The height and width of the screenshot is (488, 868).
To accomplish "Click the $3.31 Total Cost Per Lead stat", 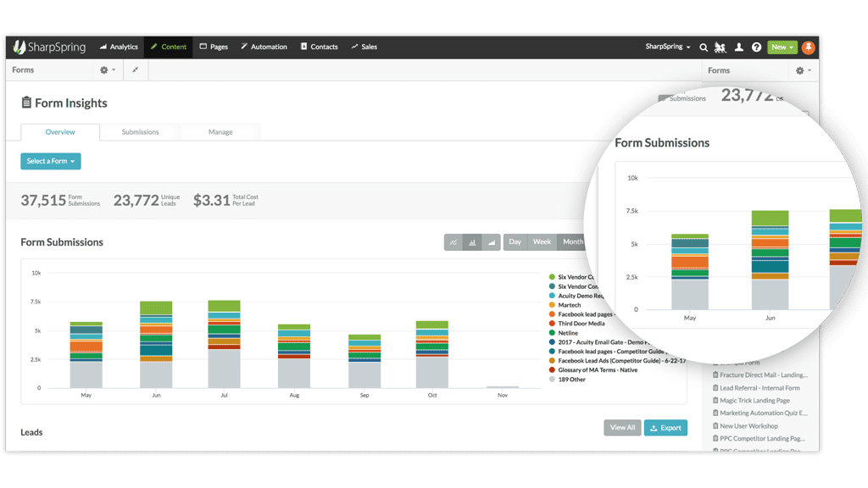I will pyautogui.click(x=225, y=200).
